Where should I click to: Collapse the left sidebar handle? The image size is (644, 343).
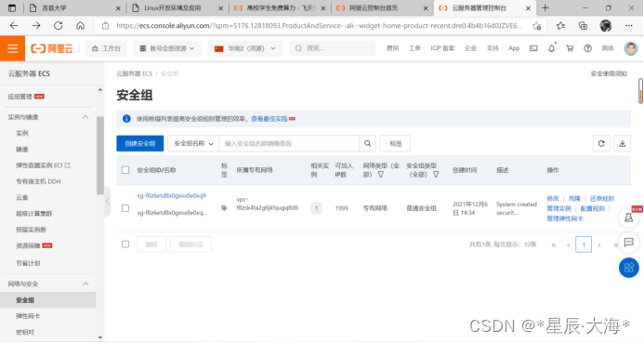[x=108, y=201]
